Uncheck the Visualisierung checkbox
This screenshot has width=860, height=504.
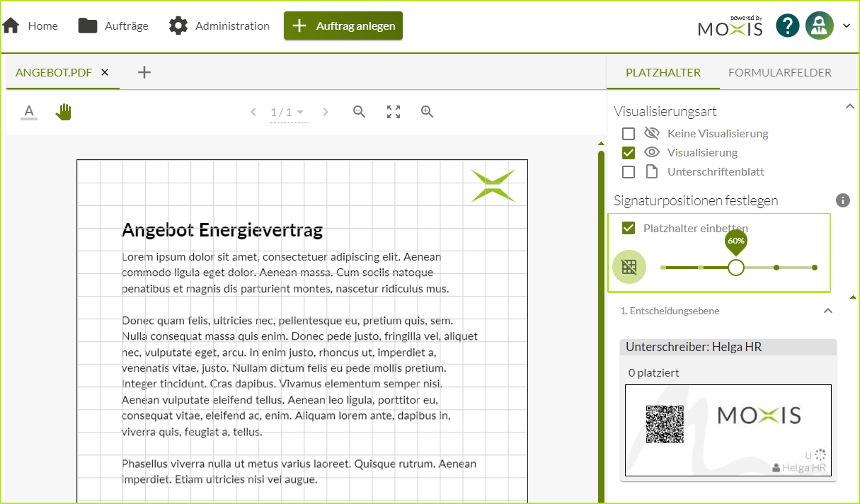628,153
